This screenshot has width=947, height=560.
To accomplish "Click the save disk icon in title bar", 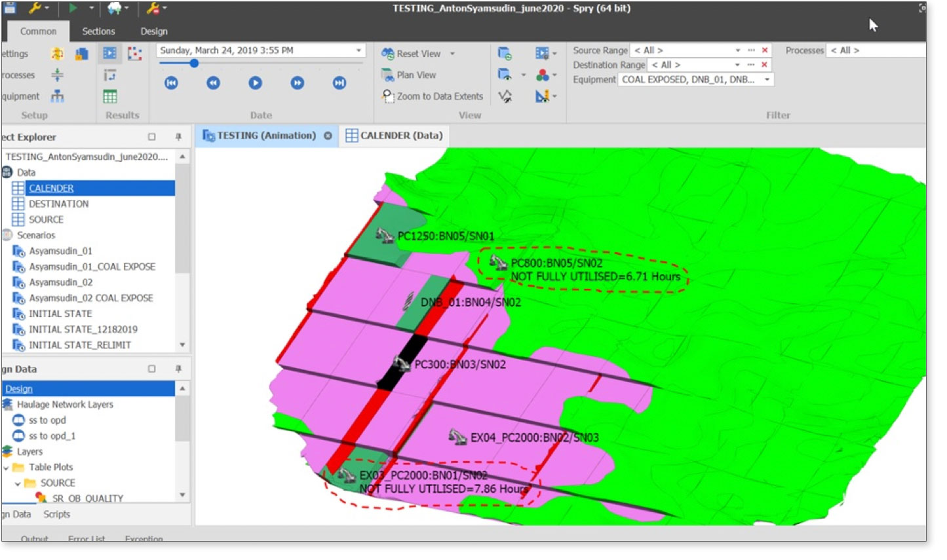I will (x=9, y=8).
